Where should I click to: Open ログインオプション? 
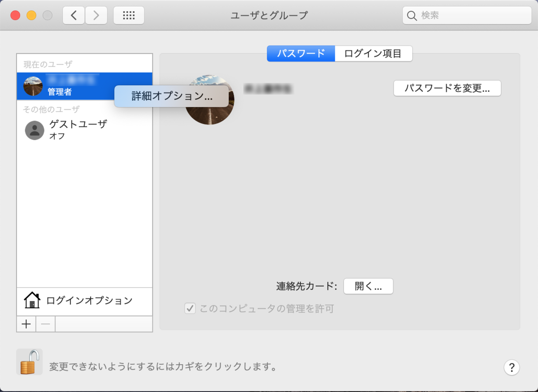(x=84, y=301)
